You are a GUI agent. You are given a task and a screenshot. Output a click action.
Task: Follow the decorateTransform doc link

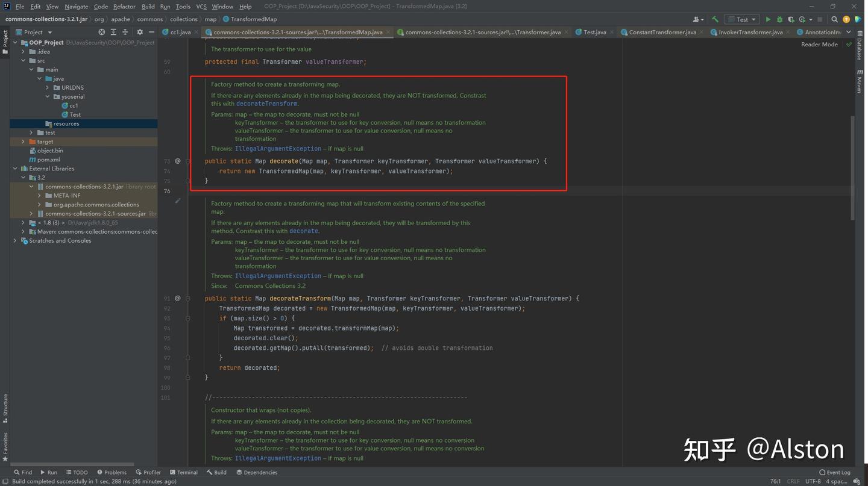pyautogui.click(x=267, y=104)
